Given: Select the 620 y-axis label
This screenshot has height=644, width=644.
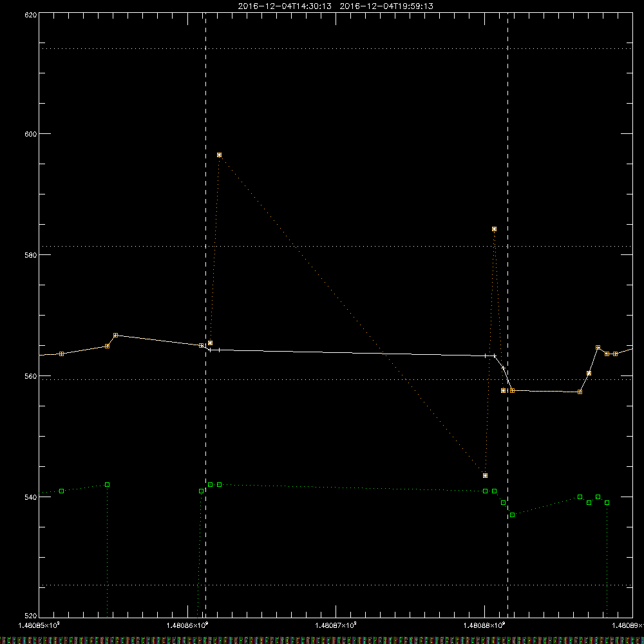Looking at the screenshot, I should pyautogui.click(x=31, y=15).
